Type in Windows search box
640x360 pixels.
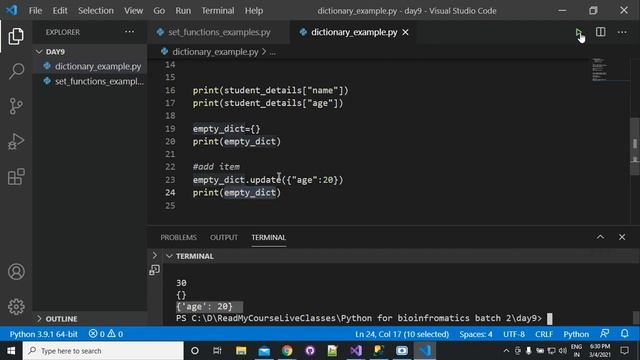[x=103, y=351]
